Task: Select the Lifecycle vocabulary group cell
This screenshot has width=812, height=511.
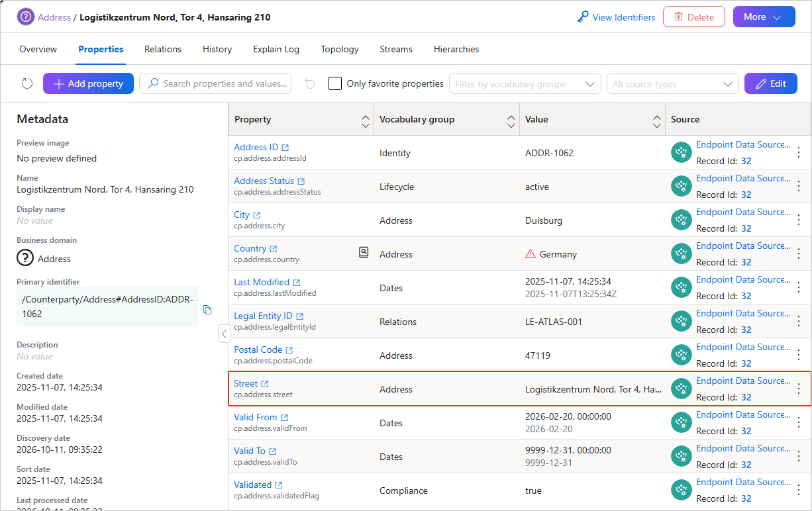Action: [397, 187]
